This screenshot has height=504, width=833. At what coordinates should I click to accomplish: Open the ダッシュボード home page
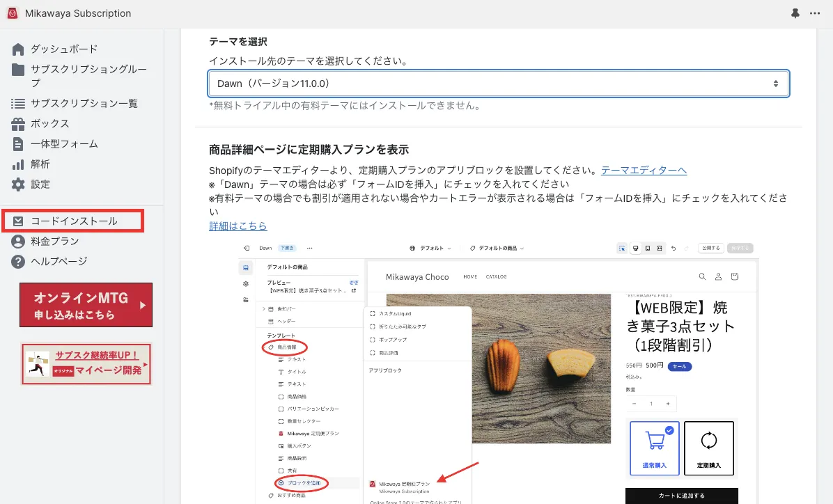[x=55, y=49]
